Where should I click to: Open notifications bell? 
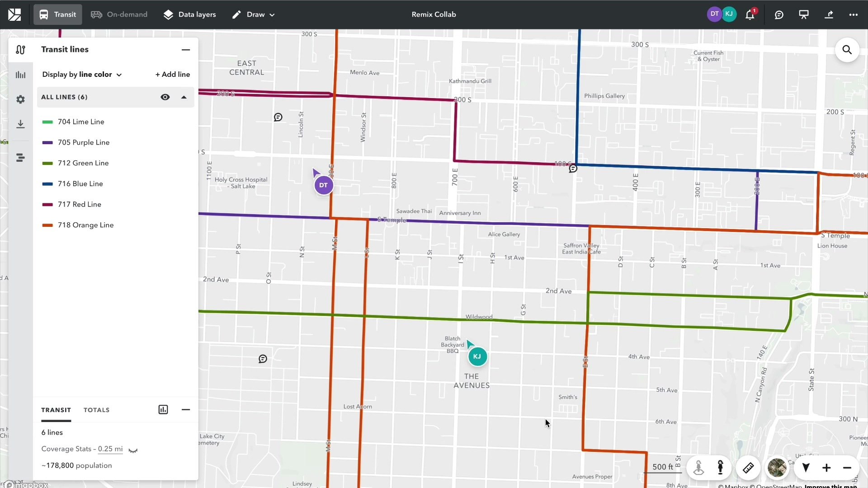[x=750, y=14]
